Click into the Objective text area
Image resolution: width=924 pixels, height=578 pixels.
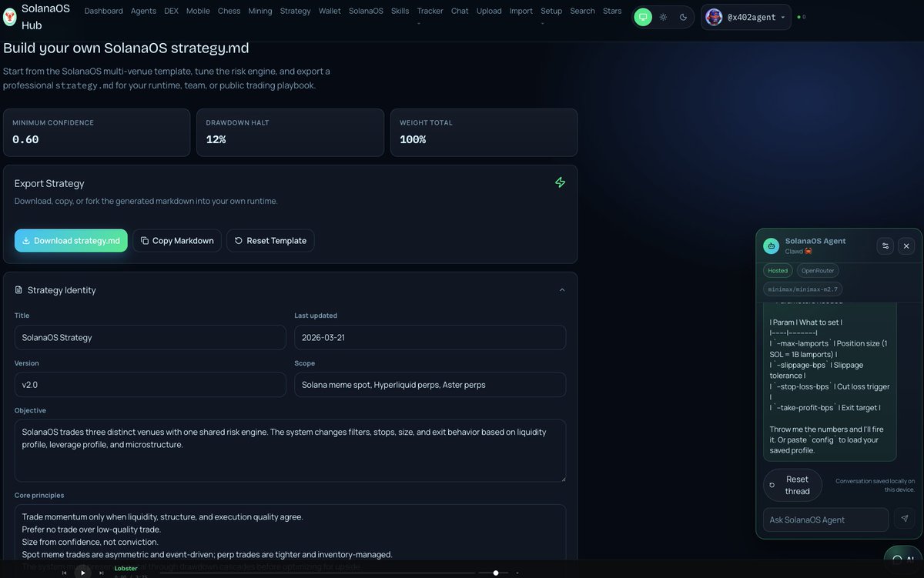tap(290, 451)
